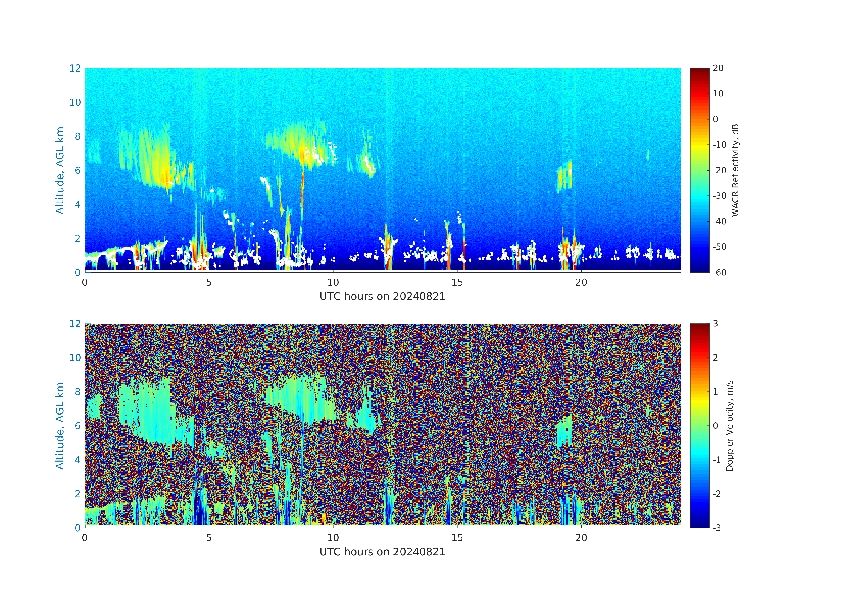Click the top plot's 'Altitude, AGL km' label
Image resolution: width=868 pixels, height=596 pixels.
(x=60, y=170)
